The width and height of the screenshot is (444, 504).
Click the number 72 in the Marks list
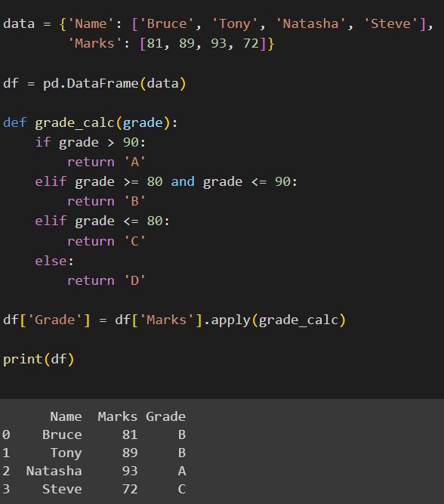click(251, 43)
